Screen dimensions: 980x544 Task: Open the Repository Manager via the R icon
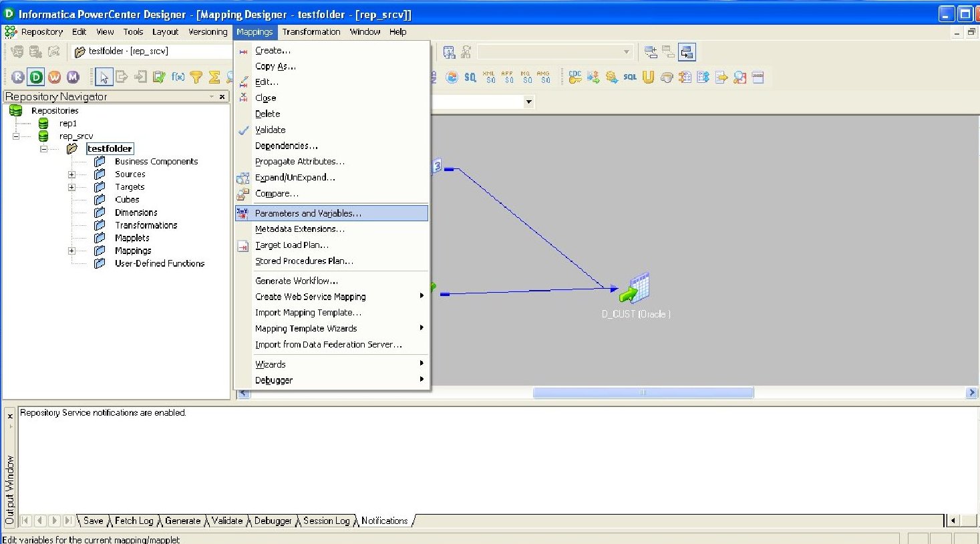pos(19,76)
